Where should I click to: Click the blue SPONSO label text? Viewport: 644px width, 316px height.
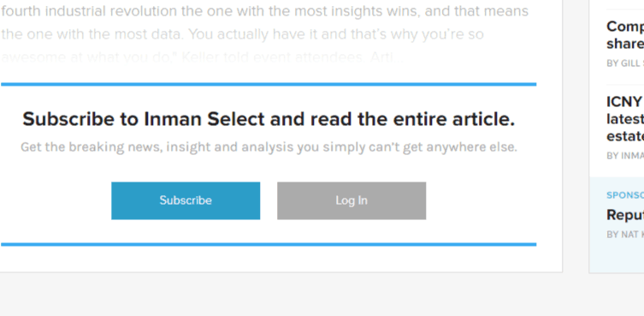point(625,195)
